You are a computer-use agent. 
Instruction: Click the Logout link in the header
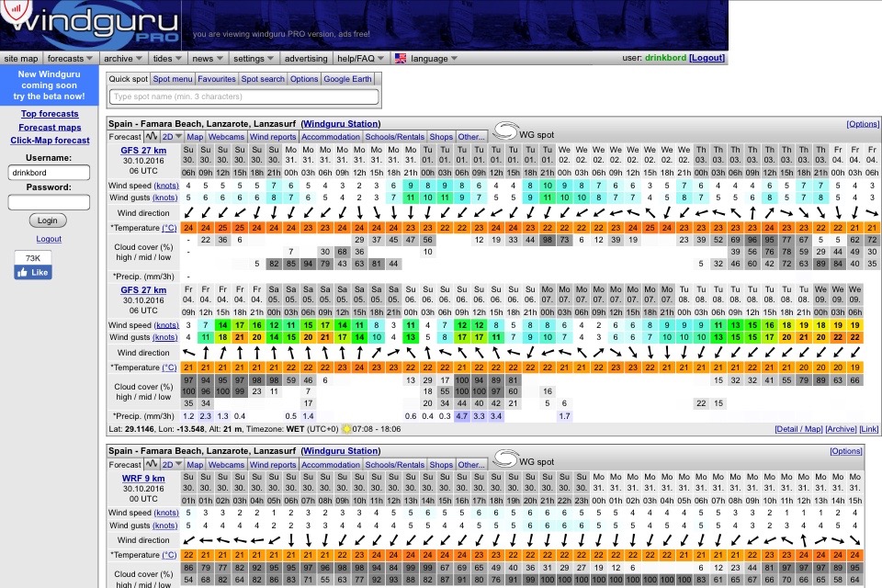707,58
